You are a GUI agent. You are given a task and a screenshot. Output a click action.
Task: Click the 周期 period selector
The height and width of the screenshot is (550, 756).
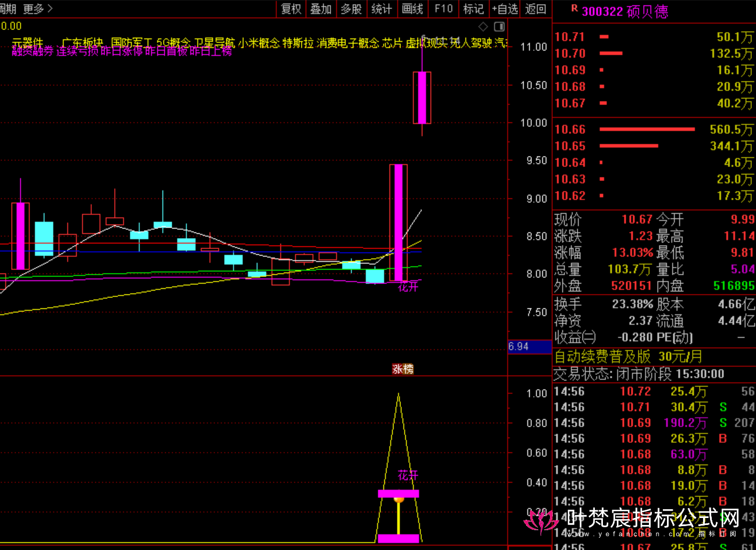point(8,9)
